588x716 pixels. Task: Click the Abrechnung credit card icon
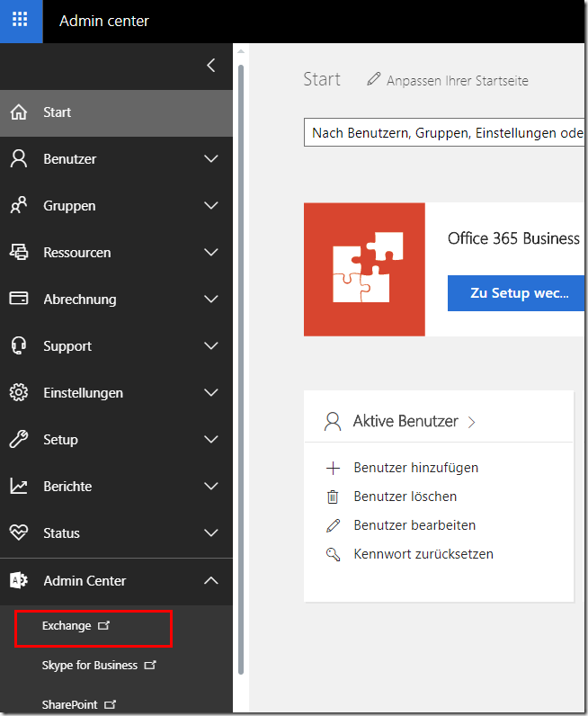coord(18,300)
